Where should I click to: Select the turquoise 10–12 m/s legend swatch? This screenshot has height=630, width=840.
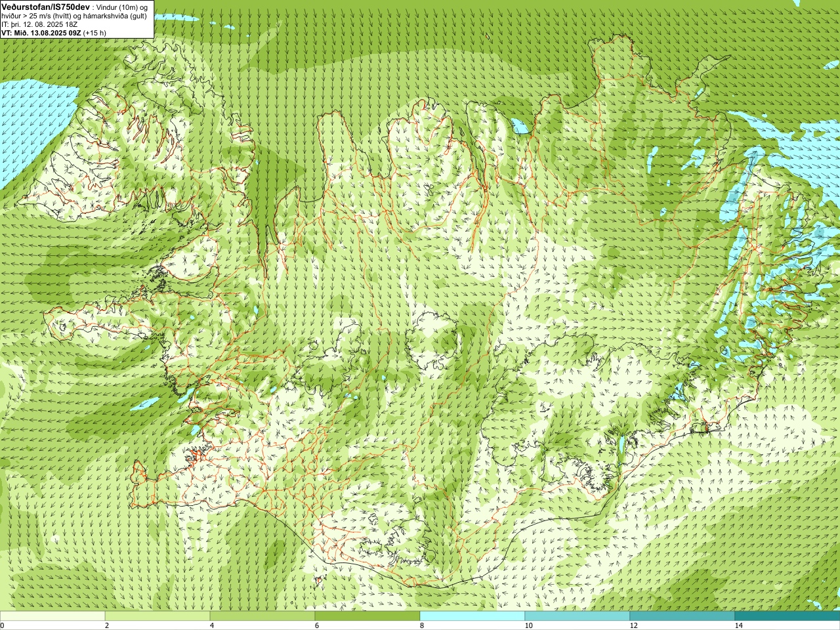[577, 616]
